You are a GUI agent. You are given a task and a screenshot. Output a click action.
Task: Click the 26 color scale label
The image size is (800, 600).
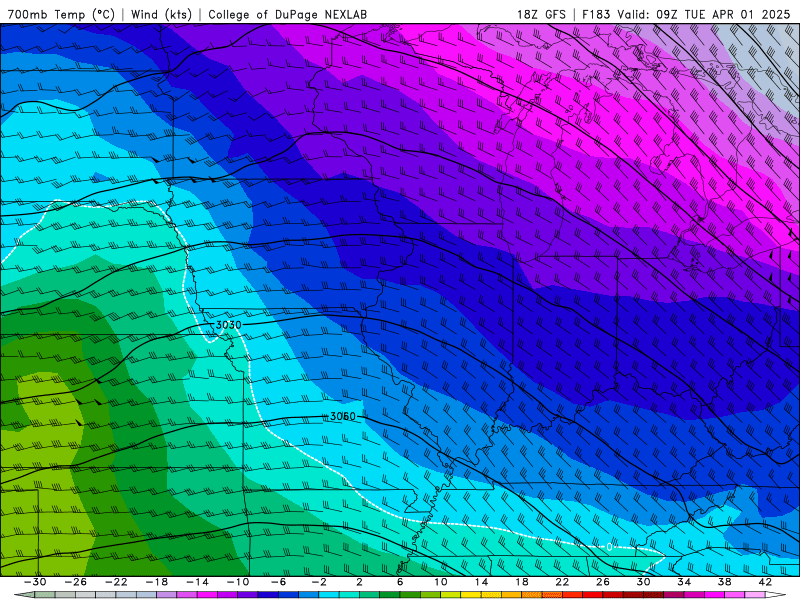point(603,582)
